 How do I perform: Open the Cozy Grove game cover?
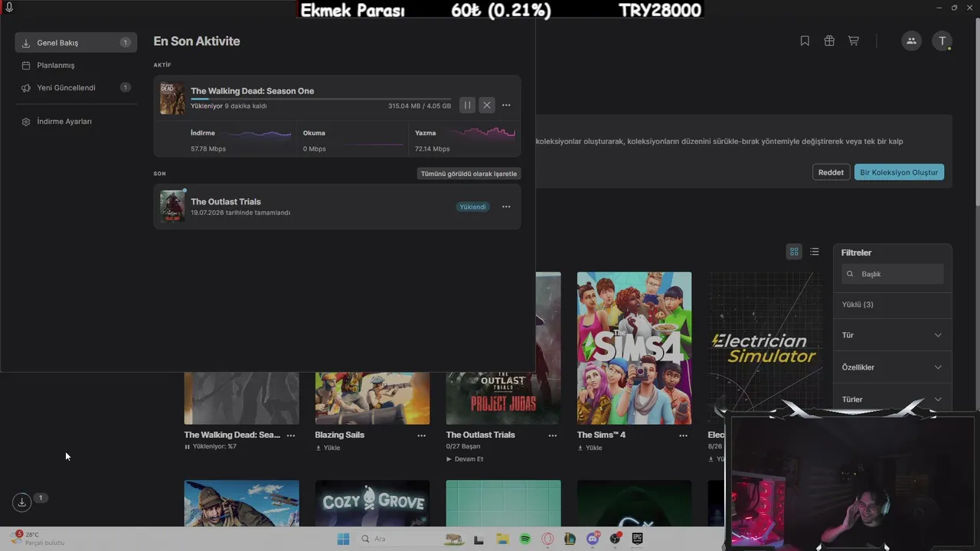pyautogui.click(x=372, y=504)
